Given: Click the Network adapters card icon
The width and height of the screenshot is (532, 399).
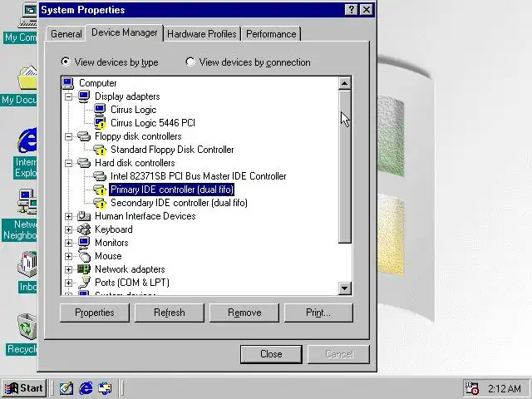Looking at the screenshot, I should point(84,269).
